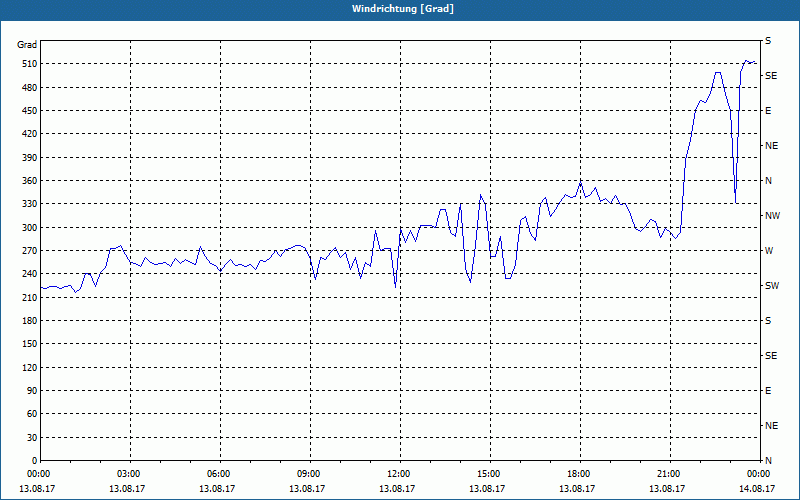Select the 150 degree axis label
This screenshot has height=500, width=800.
29,344
